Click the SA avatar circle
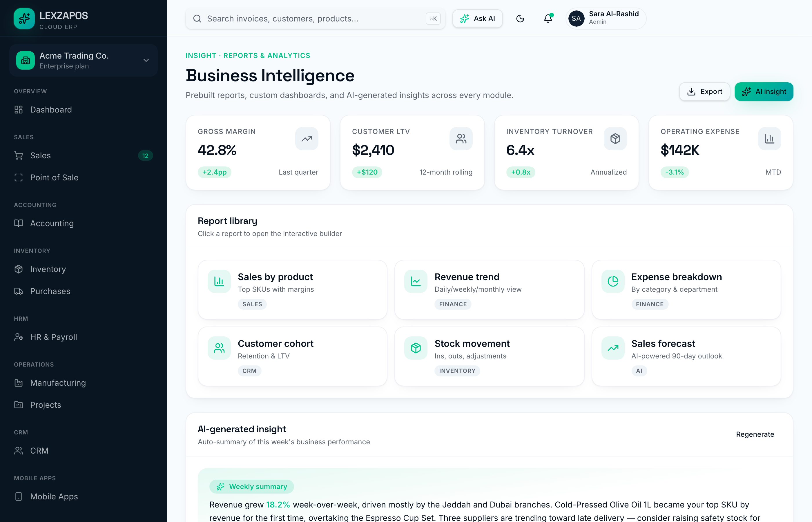The height and width of the screenshot is (522, 812). pos(577,19)
